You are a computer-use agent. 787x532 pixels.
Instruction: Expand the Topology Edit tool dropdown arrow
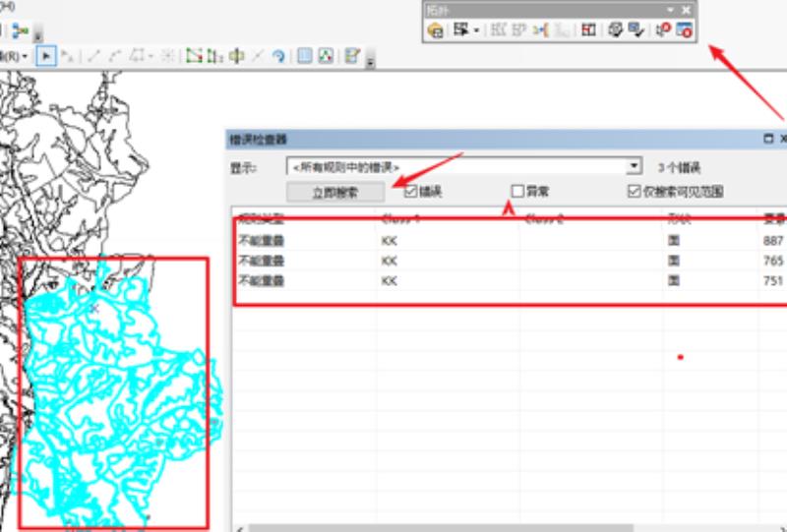pos(476,30)
